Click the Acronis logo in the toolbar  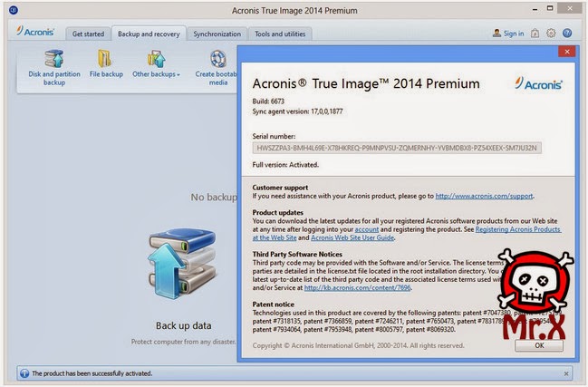tap(35, 32)
